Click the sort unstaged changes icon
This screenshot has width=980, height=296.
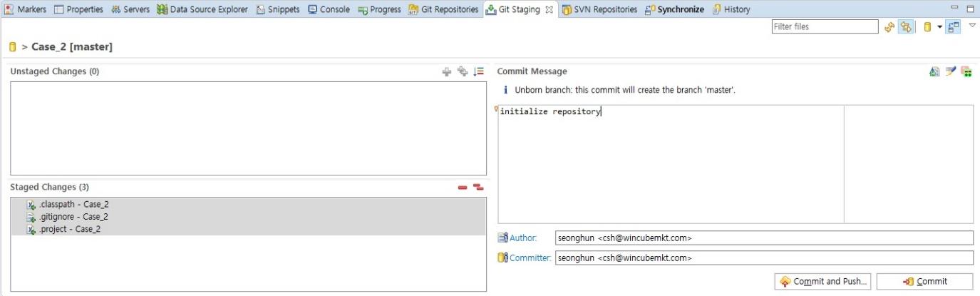(x=478, y=71)
